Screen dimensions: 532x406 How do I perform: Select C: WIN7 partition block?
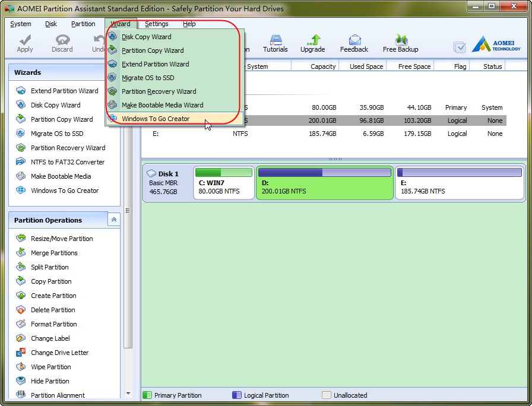(x=224, y=183)
